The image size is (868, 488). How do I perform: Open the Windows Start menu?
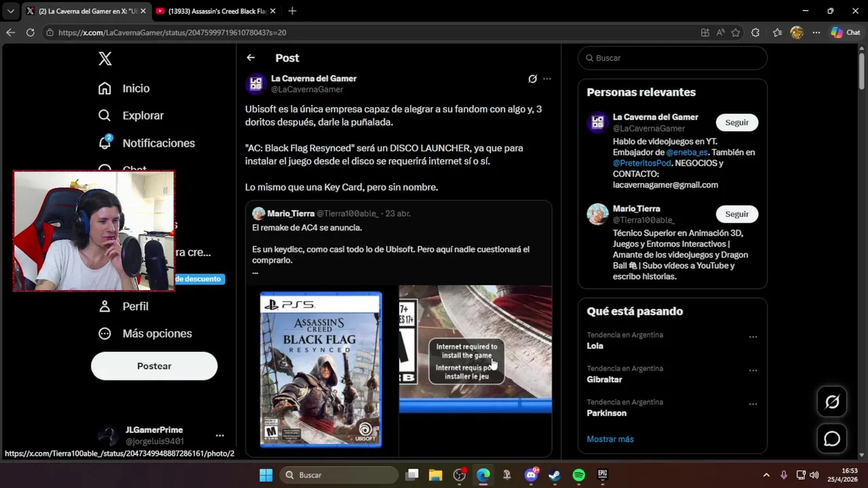tap(266, 475)
